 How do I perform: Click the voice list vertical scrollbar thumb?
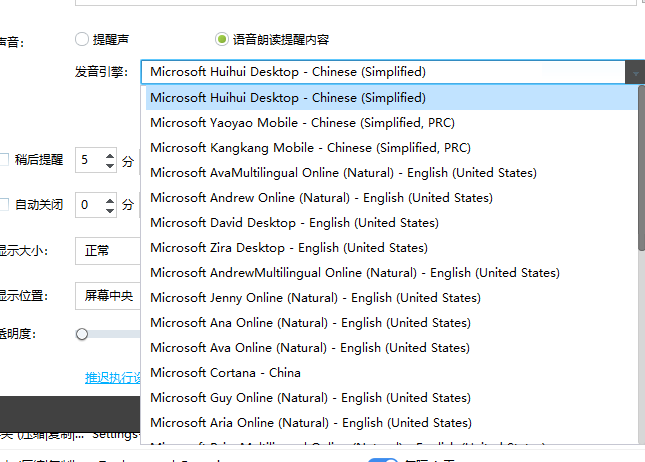(x=641, y=168)
